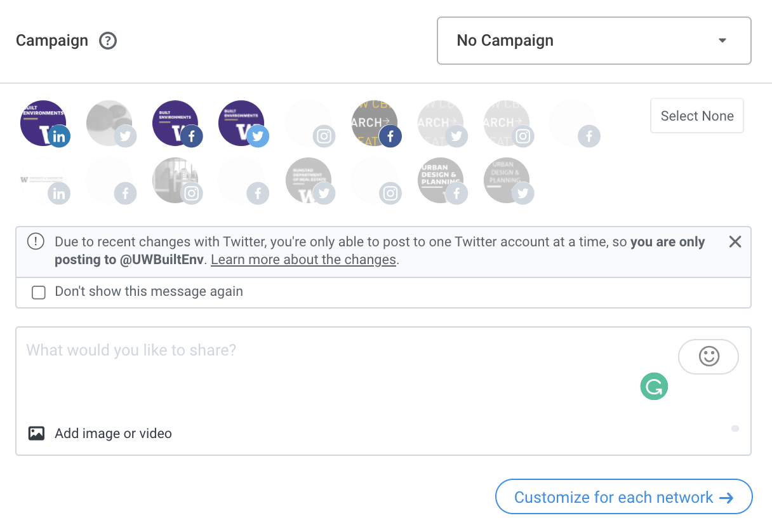Check the Don't show this message again box
Image resolution: width=772 pixels, height=532 pixels.
[38, 292]
